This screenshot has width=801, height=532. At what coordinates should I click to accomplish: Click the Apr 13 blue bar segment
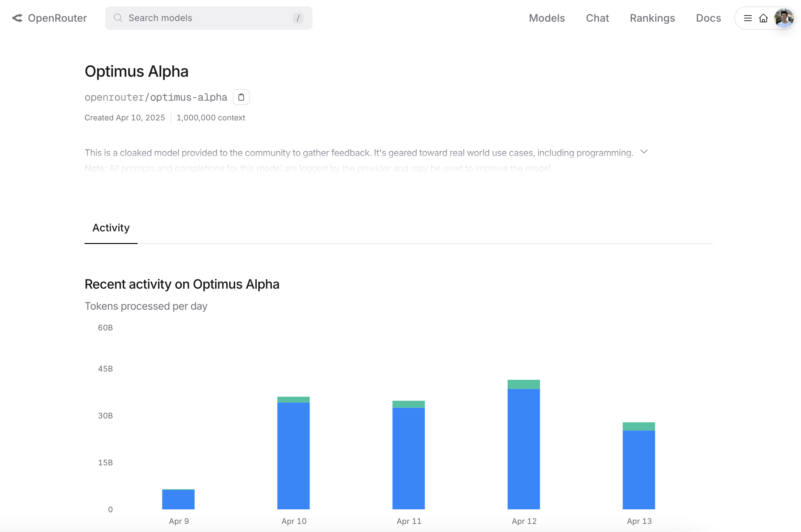point(638,470)
